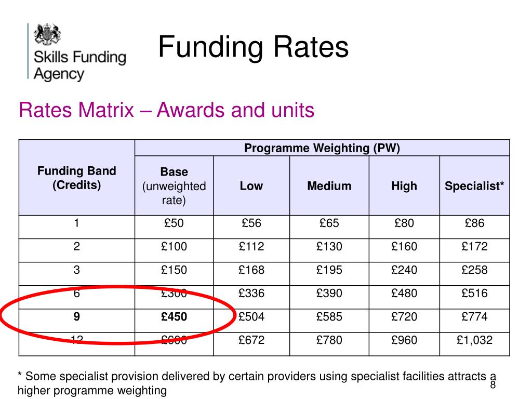
Task: Click the £585 medium rate cell
Action: pyautogui.click(x=329, y=317)
